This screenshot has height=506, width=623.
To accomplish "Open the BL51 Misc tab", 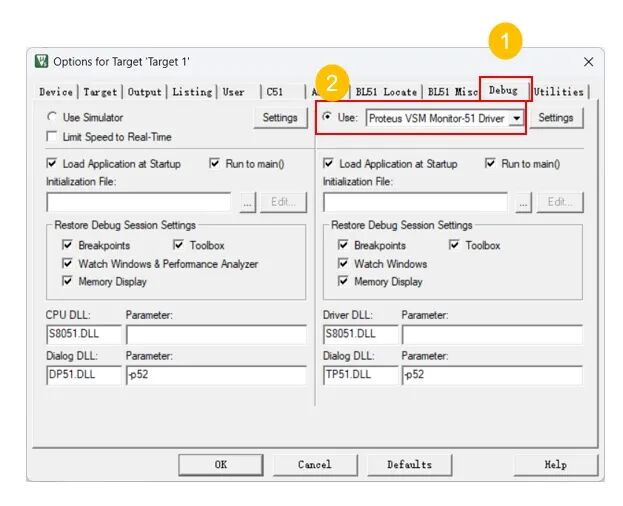I will [452, 92].
